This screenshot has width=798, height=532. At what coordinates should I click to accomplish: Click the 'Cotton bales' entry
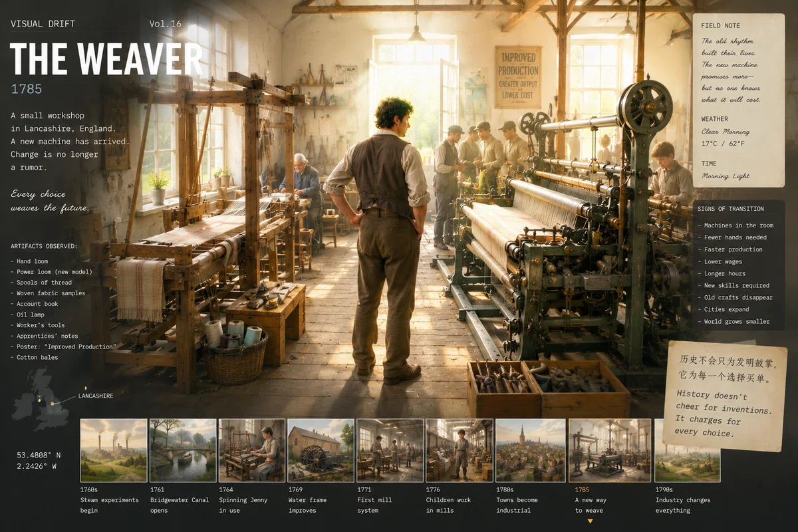35,357
